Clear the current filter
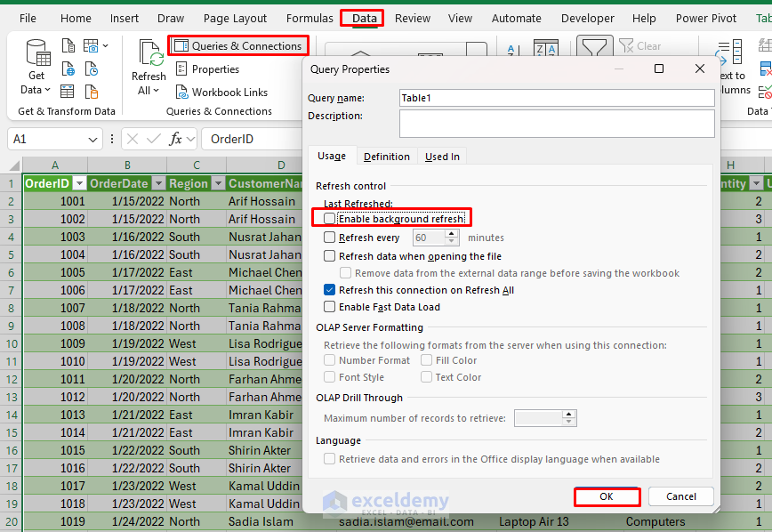The image size is (772, 532). click(642, 45)
